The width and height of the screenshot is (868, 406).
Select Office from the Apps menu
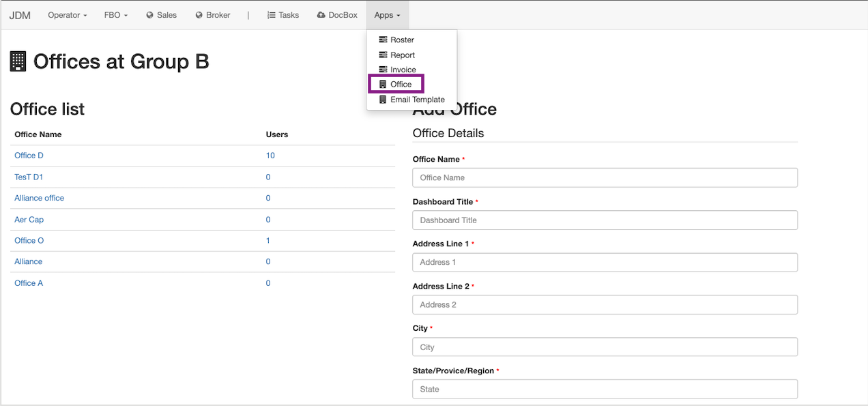click(401, 85)
